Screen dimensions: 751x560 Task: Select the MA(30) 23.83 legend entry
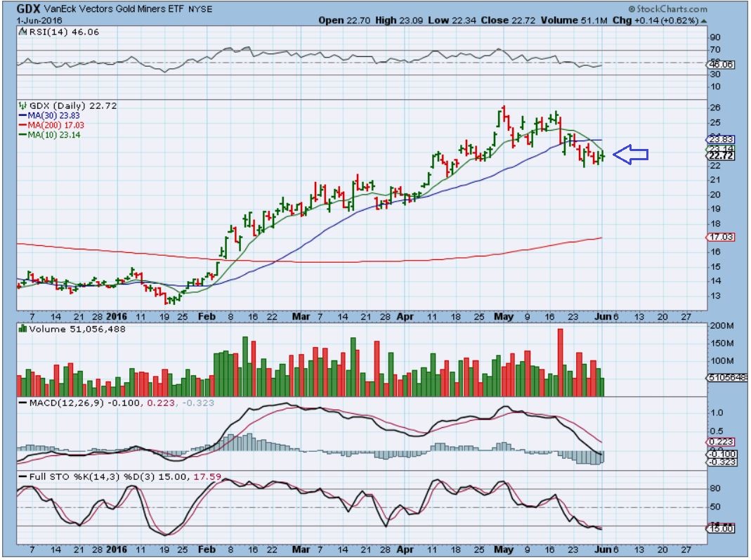pos(49,115)
